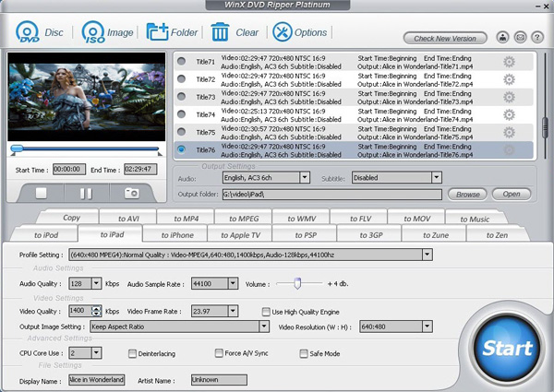
Task: Adjust the Video Quality spinner arrows
Action: point(96,311)
